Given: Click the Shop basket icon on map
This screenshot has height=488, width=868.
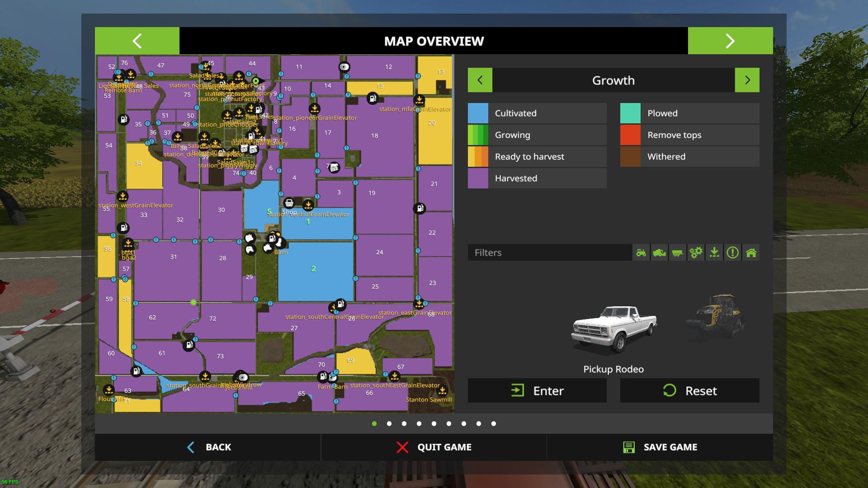Looking at the screenshot, I should coord(289,203).
